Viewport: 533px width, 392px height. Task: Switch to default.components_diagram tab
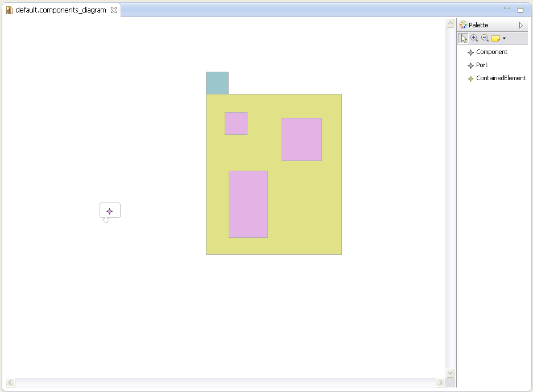[60, 10]
